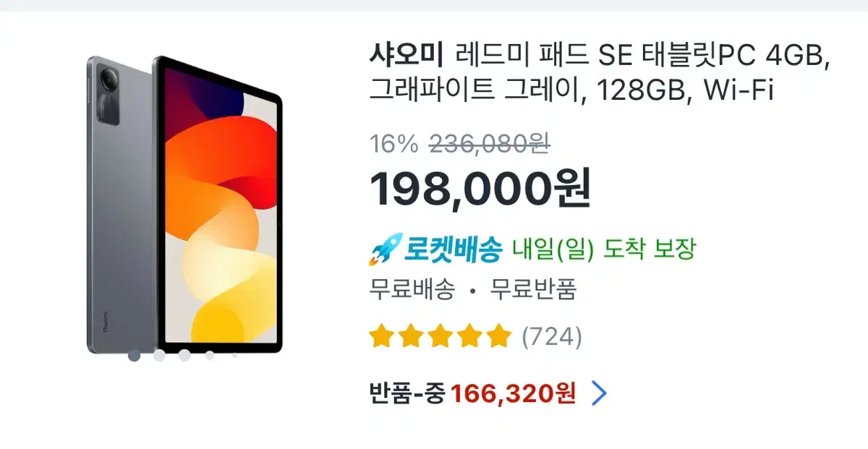
Task: Switch to the third carousel dot image
Action: click(x=184, y=355)
